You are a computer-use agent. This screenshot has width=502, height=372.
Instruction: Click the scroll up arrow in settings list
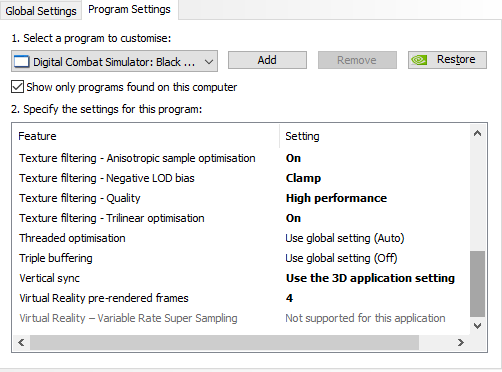[477, 134]
